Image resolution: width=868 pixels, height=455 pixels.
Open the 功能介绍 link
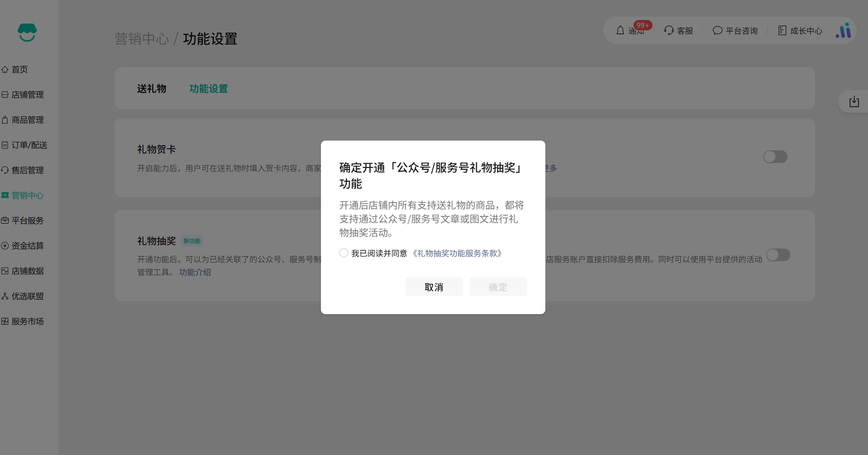coord(195,272)
